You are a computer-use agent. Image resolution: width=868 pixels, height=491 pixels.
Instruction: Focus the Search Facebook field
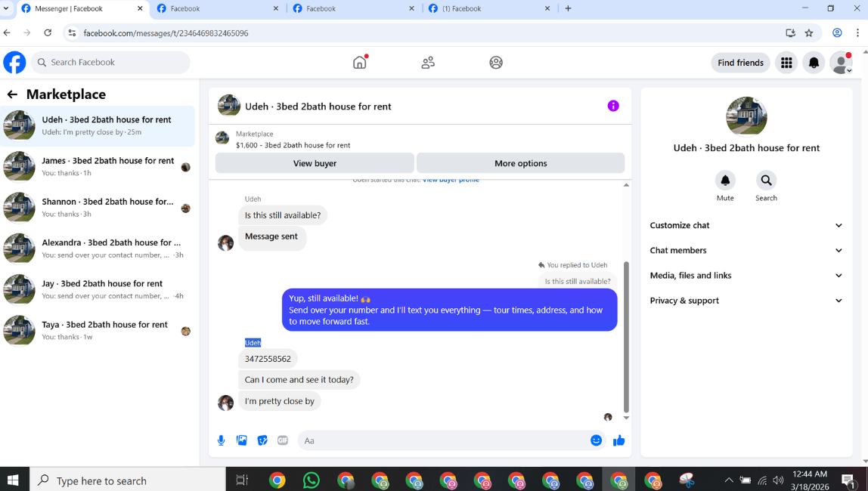pos(110,63)
